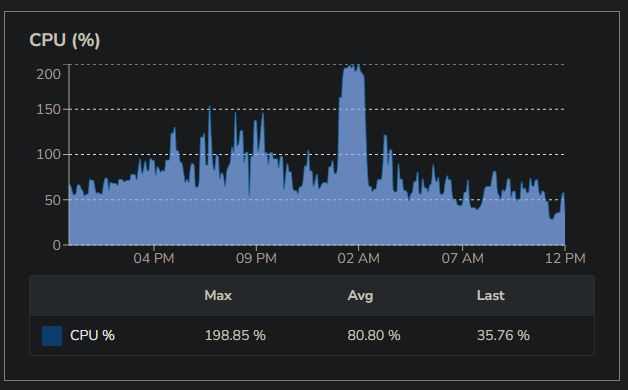Click the CPU % blue legend swatch
Image resolution: width=628 pixels, height=390 pixels.
[x=52, y=336]
